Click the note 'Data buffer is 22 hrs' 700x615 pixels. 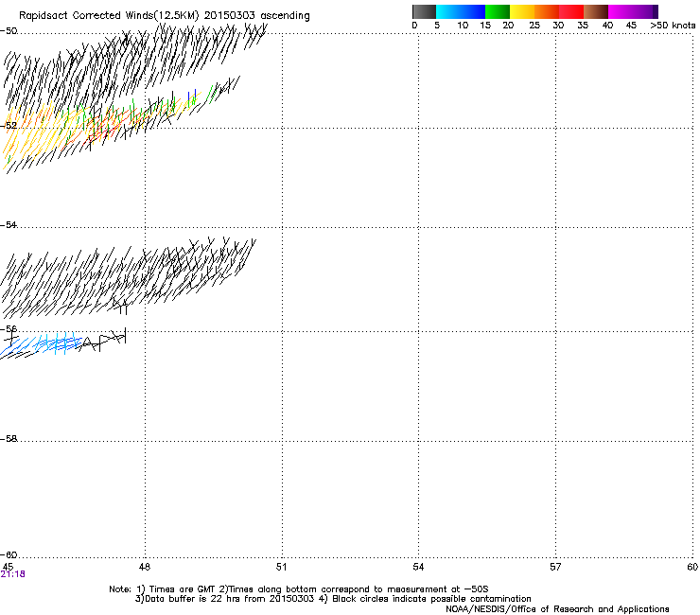click(x=192, y=599)
